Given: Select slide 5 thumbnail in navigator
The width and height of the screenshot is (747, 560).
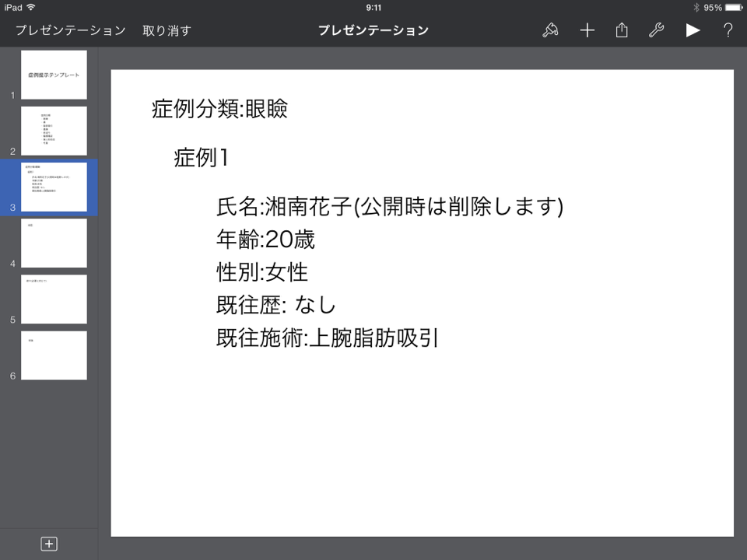Looking at the screenshot, I should click(54, 299).
